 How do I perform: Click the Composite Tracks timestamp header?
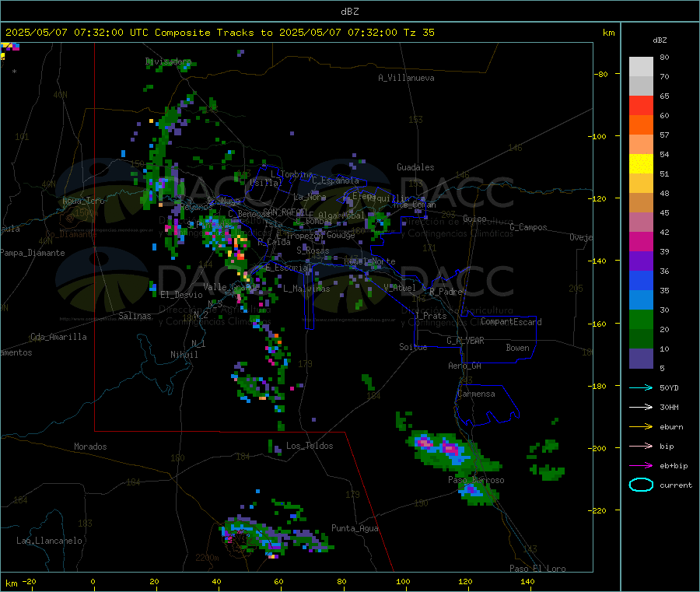click(x=219, y=33)
